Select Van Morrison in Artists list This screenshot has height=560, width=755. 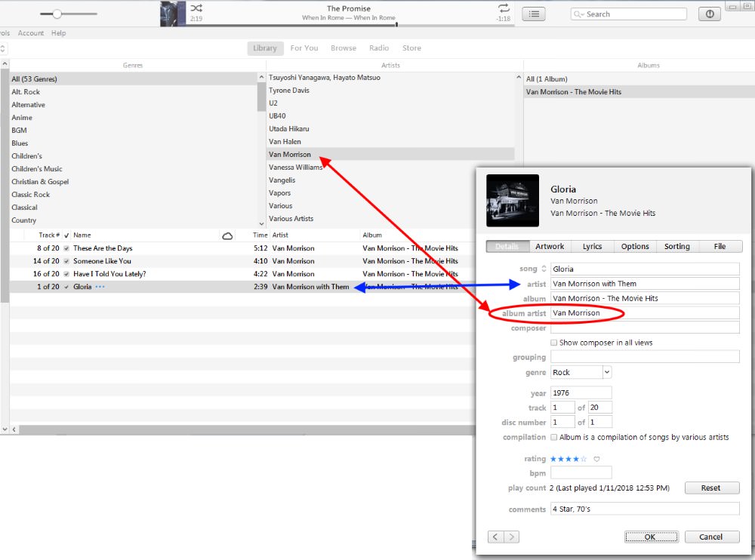point(390,155)
